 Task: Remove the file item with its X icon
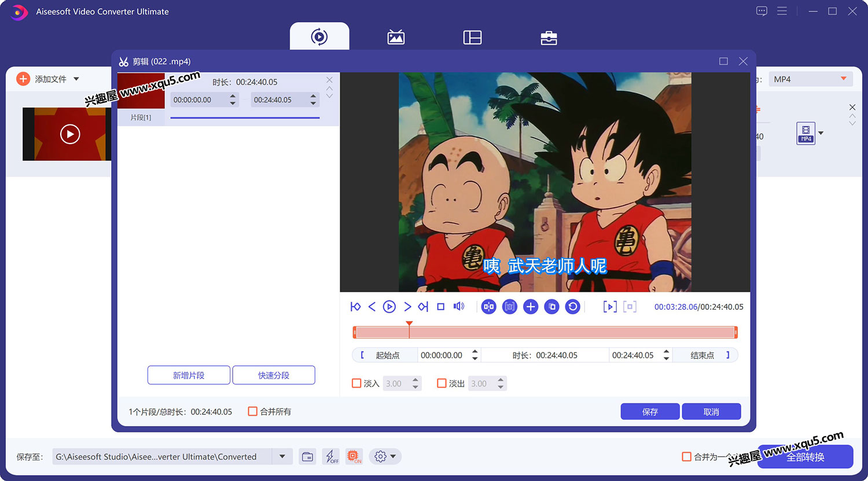coord(852,107)
